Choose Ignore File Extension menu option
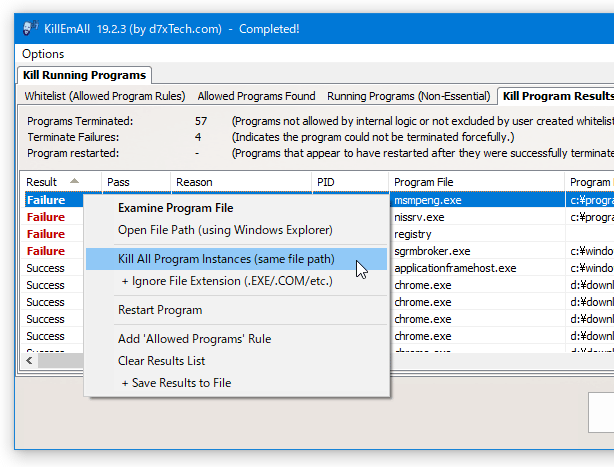Image resolution: width=614 pixels, height=467 pixels. (227, 281)
